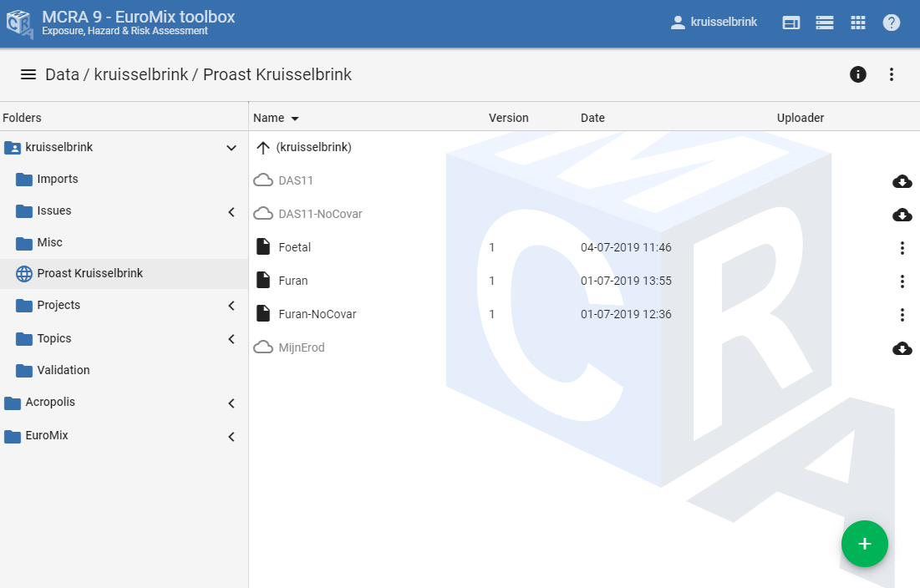Open the panel view icon
The height and width of the screenshot is (588, 920).
pyautogui.click(x=790, y=23)
